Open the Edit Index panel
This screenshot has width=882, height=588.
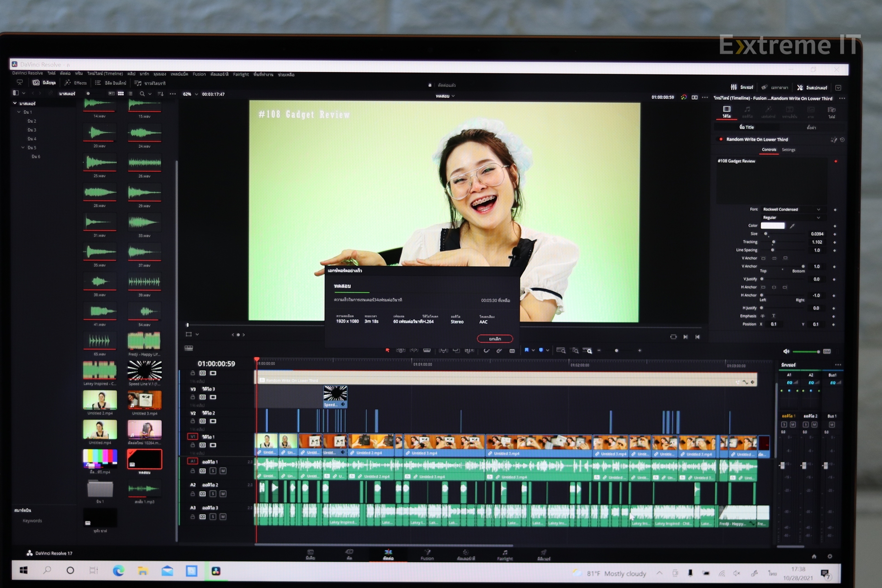click(111, 83)
